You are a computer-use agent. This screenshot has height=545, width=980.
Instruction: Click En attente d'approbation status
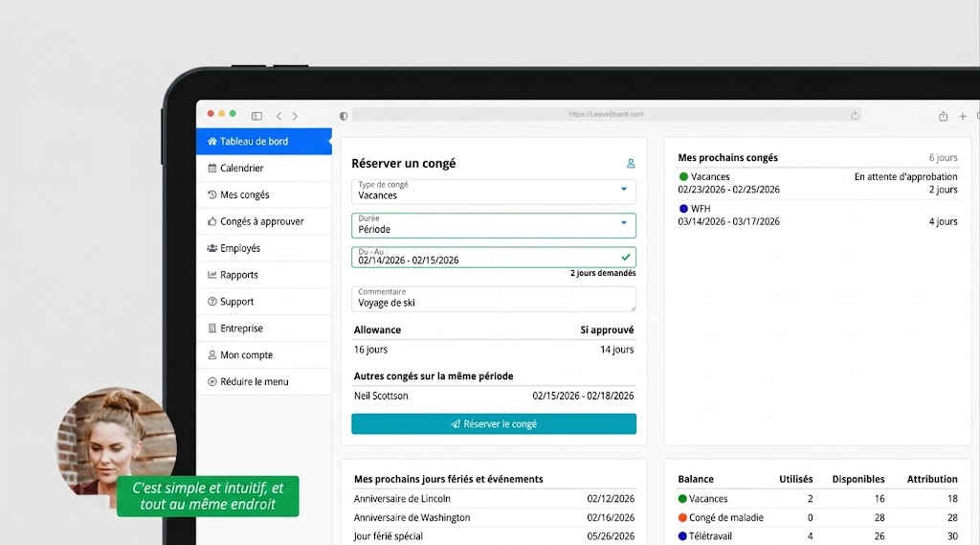pos(905,177)
